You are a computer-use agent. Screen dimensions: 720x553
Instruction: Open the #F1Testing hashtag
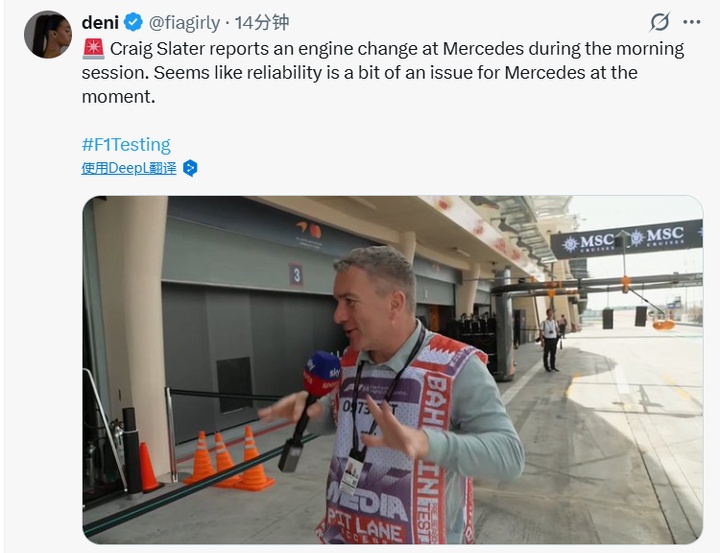126,145
